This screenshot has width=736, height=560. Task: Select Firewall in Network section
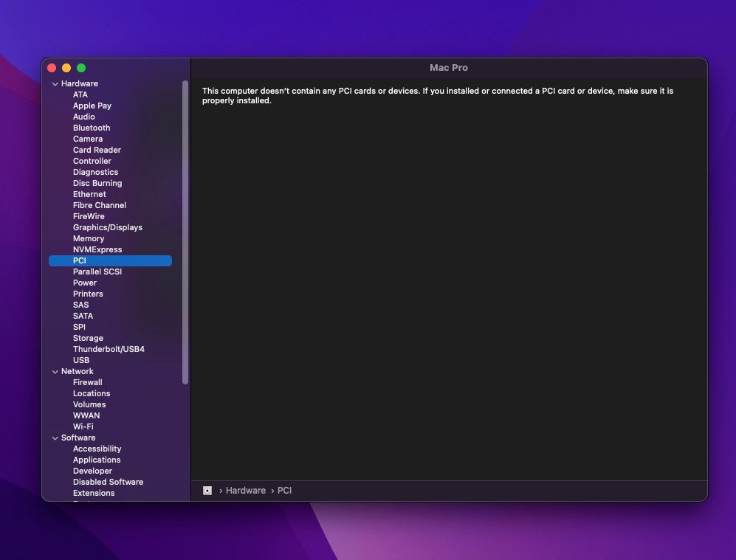tap(87, 382)
